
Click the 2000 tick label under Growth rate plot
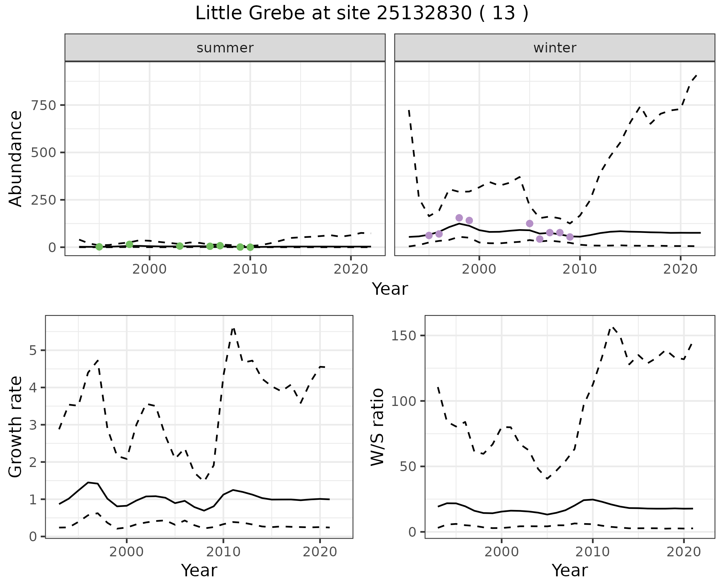[x=127, y=552]
